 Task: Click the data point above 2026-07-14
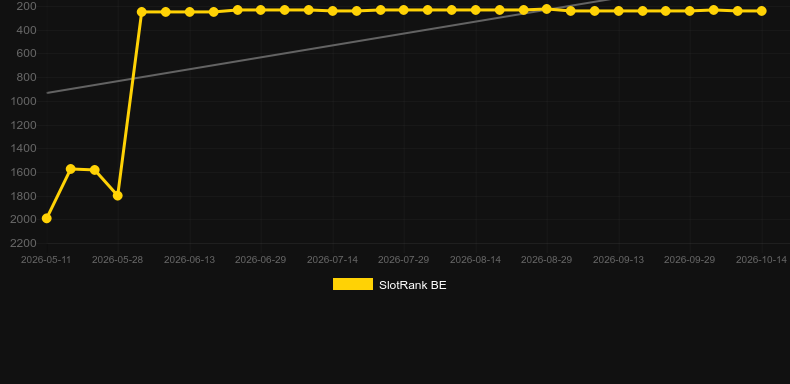tap(333, 11)
